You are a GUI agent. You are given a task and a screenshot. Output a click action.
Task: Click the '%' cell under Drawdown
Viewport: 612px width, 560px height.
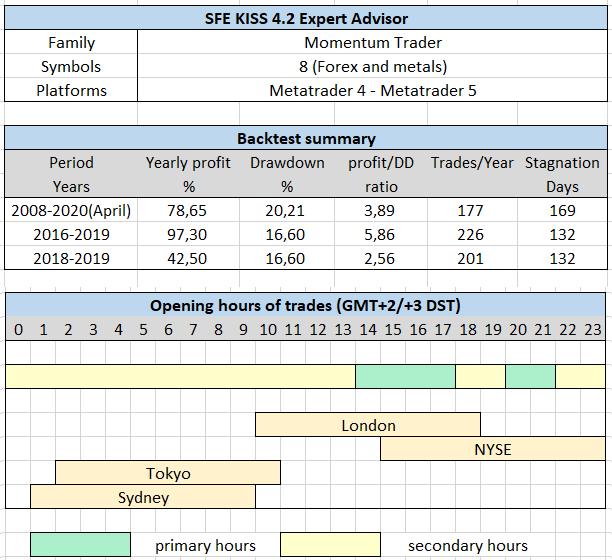click(x=287, y=186)
